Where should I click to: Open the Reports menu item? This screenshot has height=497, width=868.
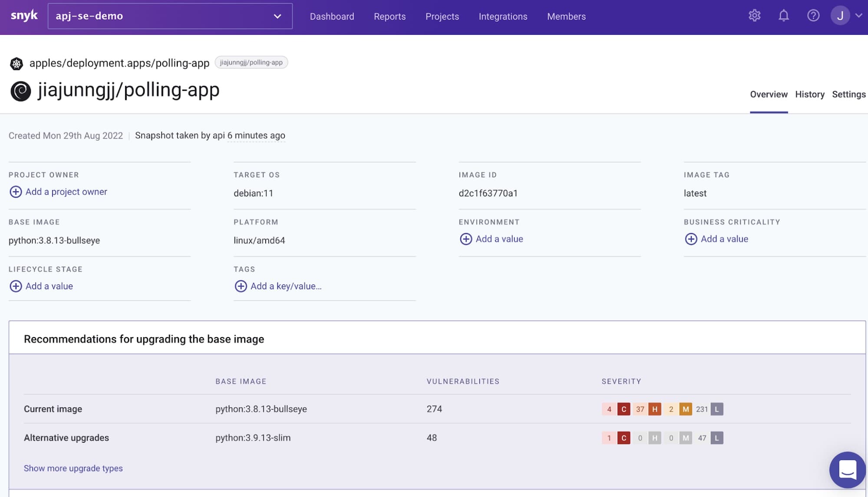tap(390, 16)
